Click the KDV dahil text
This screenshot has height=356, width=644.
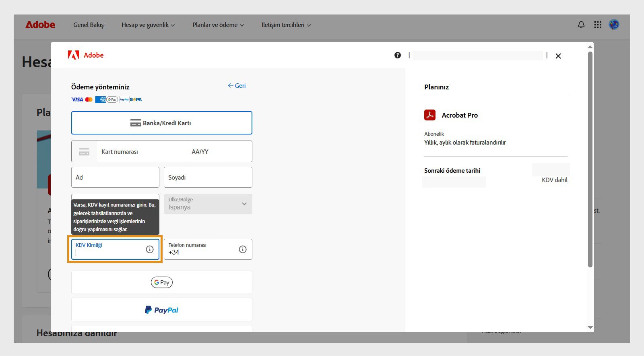tap(555, 180)
